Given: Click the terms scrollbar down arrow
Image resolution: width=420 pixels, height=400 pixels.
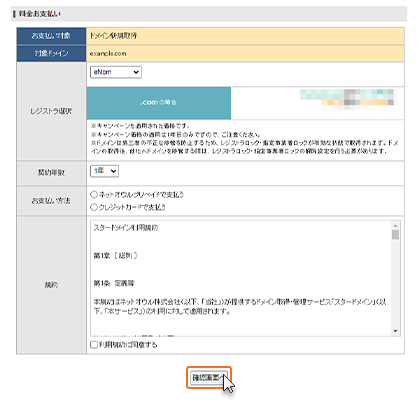Looking at the screenshot, I should [x=396, y=331].
